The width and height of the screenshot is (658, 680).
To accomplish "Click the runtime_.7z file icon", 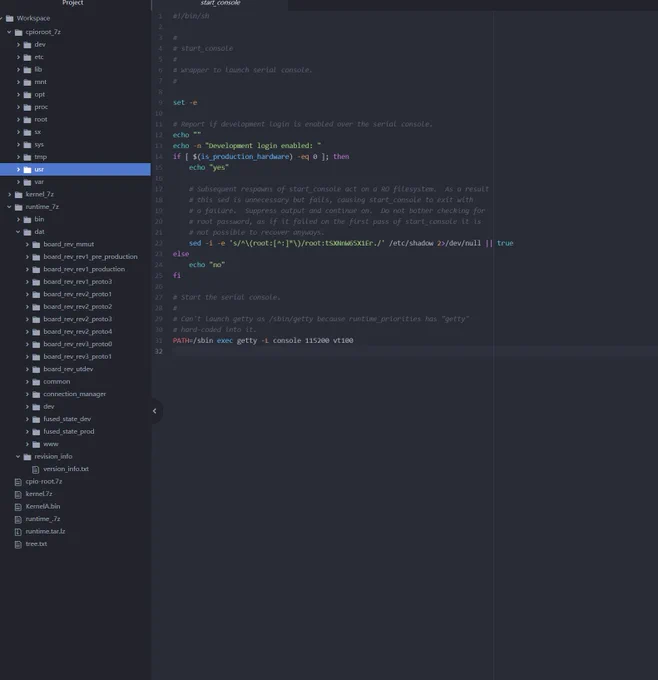I will click(x=18, y=519).
